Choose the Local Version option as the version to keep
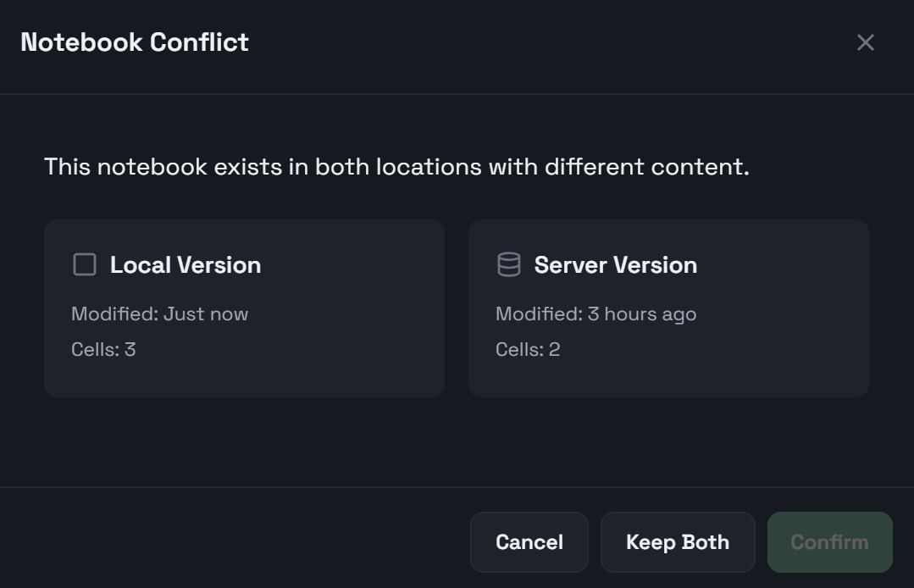The width and height of the screenshot is (914, 588). click(244, 308)
